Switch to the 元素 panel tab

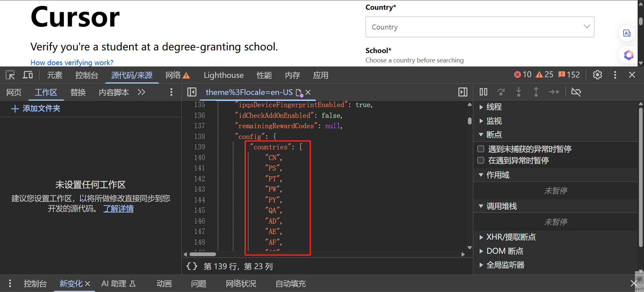[55, 75]
